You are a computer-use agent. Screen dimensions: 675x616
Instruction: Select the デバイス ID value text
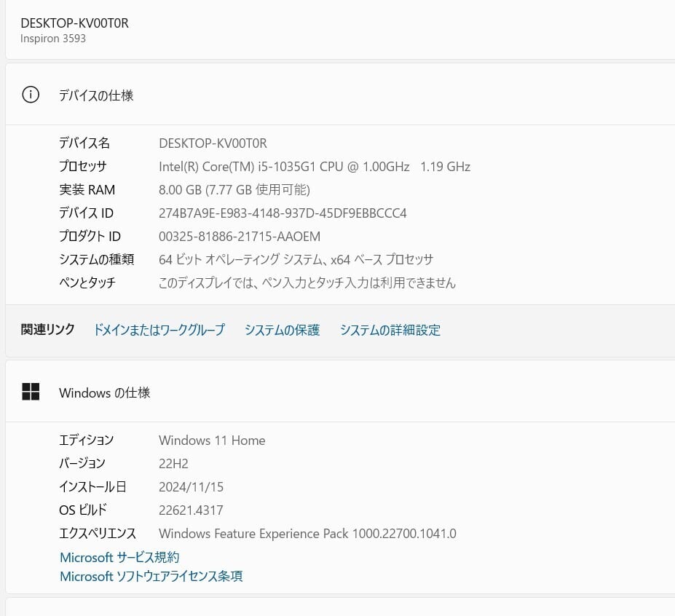(283, 213)
